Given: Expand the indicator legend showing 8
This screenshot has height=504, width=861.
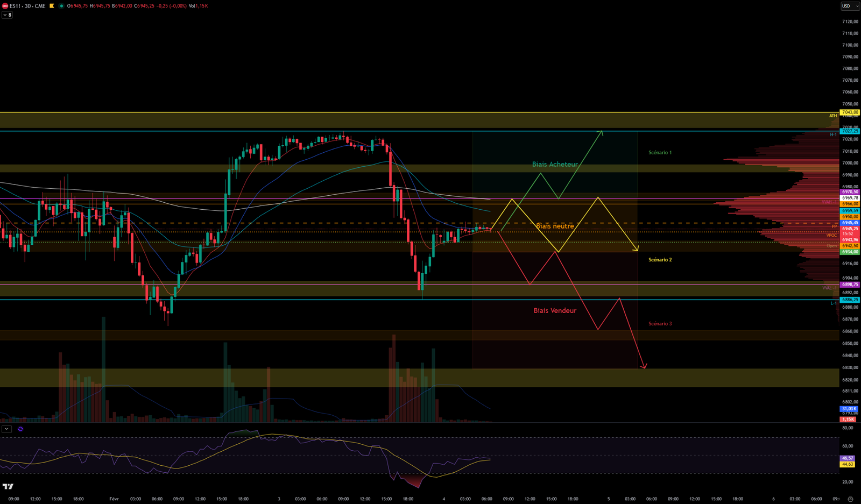Looking at the screenshot, I should point(7,15).
